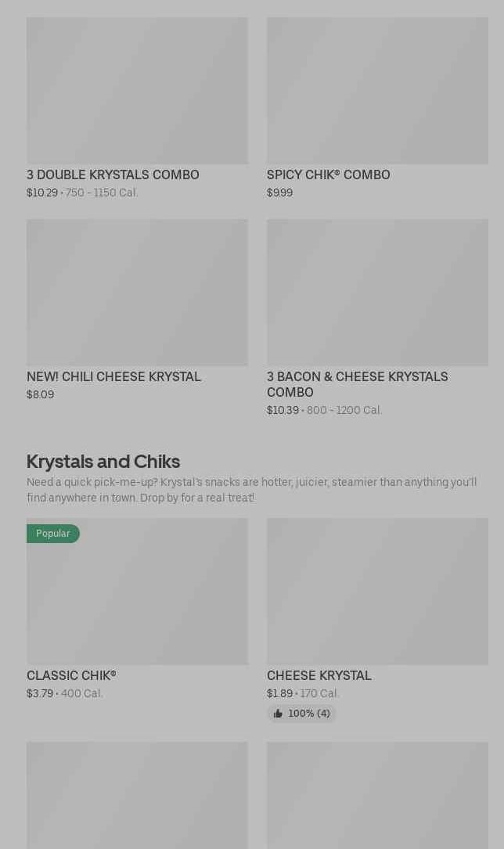Click the $9.99 Spicy Chik Combo price
The height and width of the screenshot is (849, 504).
pos(280,192)
